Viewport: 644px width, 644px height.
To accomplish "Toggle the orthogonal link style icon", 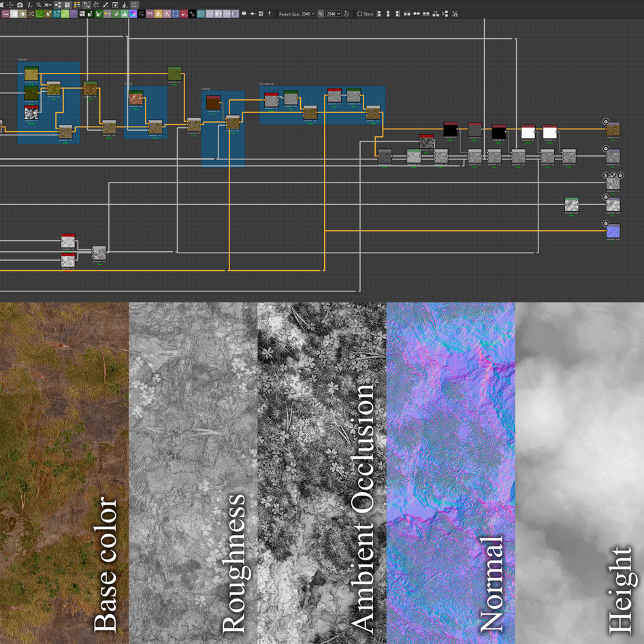I will [86, 5].
